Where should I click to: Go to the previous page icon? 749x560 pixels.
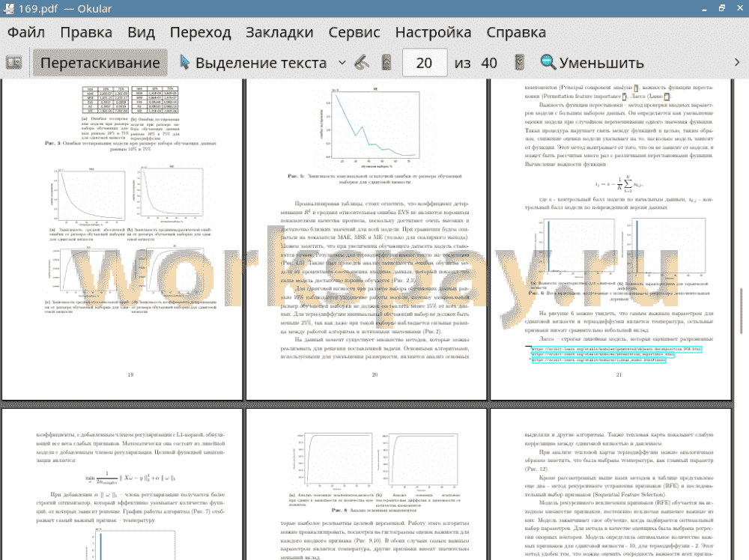click(386, 63)
